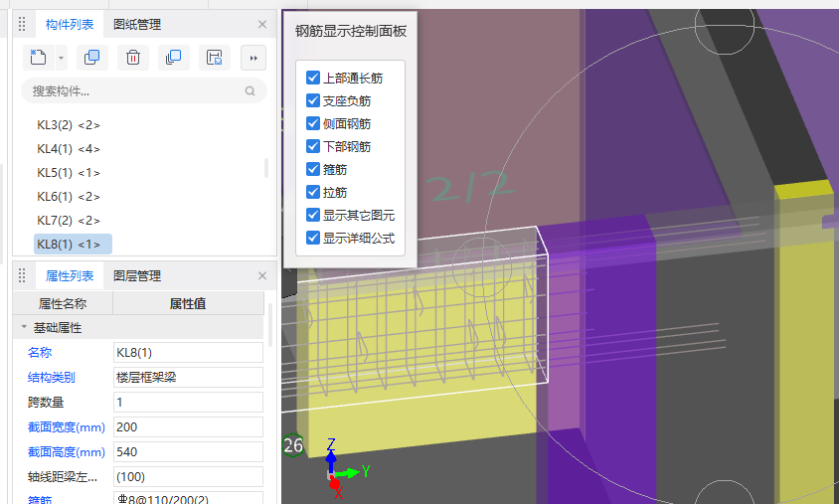Open the new component dropdown arrow
The width and height of the screenshot is (839, 504).
click(x=61, y=58)
